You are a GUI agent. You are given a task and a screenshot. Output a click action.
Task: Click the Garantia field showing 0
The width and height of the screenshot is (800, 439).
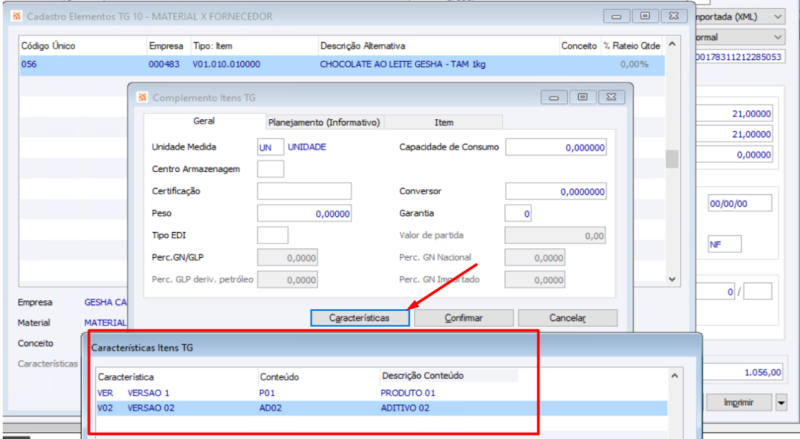click(518, 213)
